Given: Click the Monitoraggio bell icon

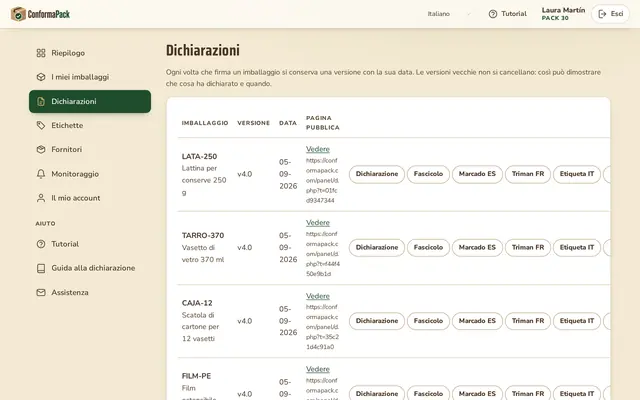Looking at the screenshot, I should [41, 174].
